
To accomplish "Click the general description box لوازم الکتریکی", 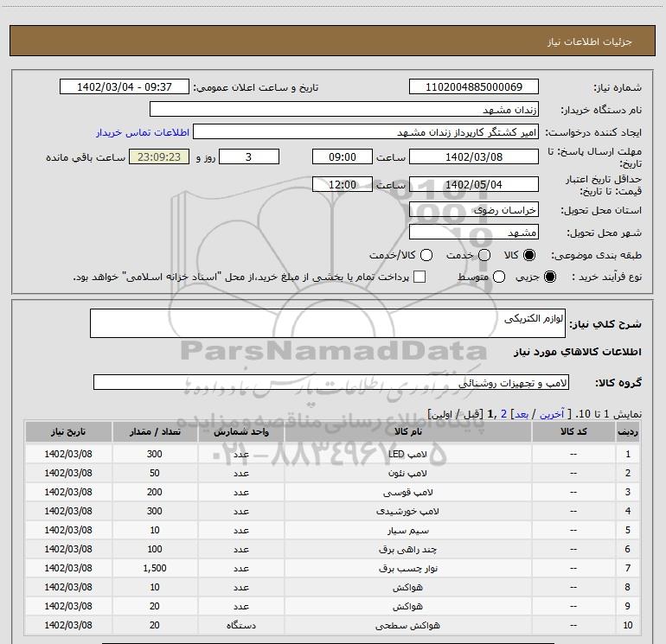I will click(328, 323).
